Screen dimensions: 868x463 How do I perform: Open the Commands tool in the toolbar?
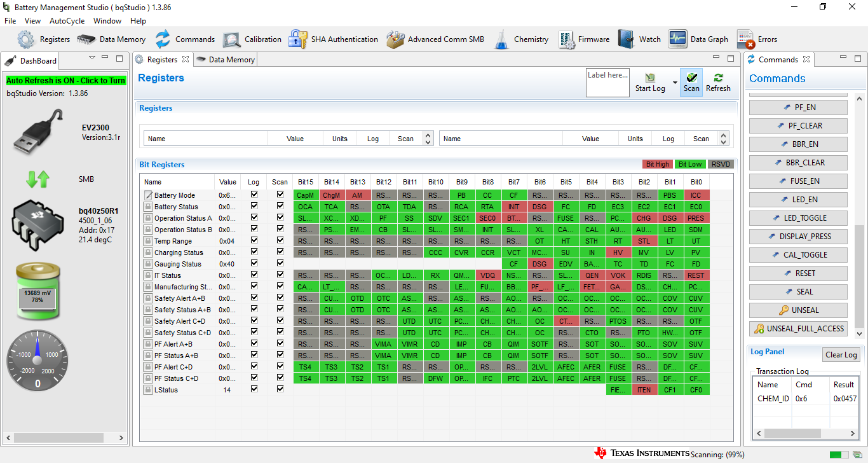point(185,39)
